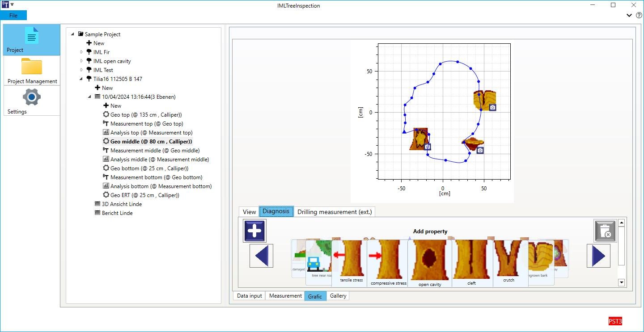Image resolution: width=644 pixels, height=332 pixels.
Task: Collapse the Tilia16 112505 B 147 node
Action: 82,79
